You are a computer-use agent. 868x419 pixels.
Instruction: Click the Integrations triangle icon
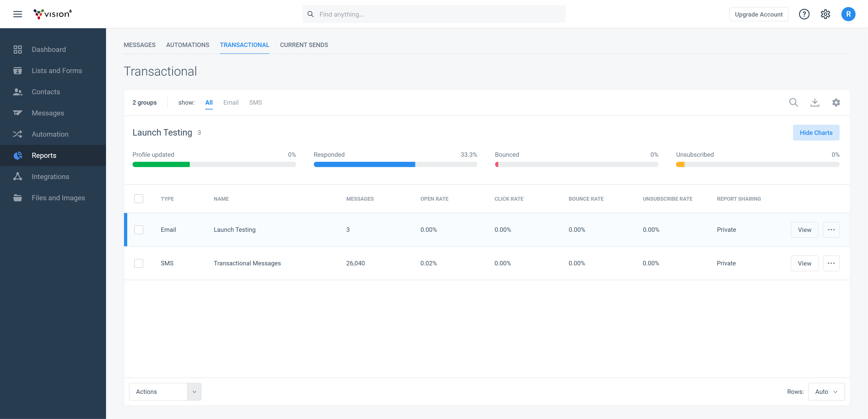[x=17, y=176]
